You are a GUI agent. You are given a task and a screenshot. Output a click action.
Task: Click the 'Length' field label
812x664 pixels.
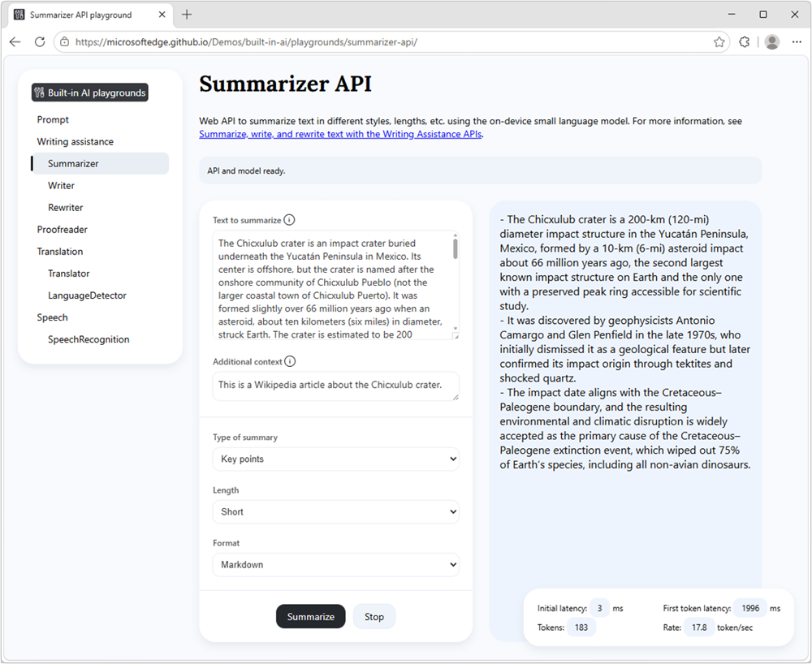226,490
